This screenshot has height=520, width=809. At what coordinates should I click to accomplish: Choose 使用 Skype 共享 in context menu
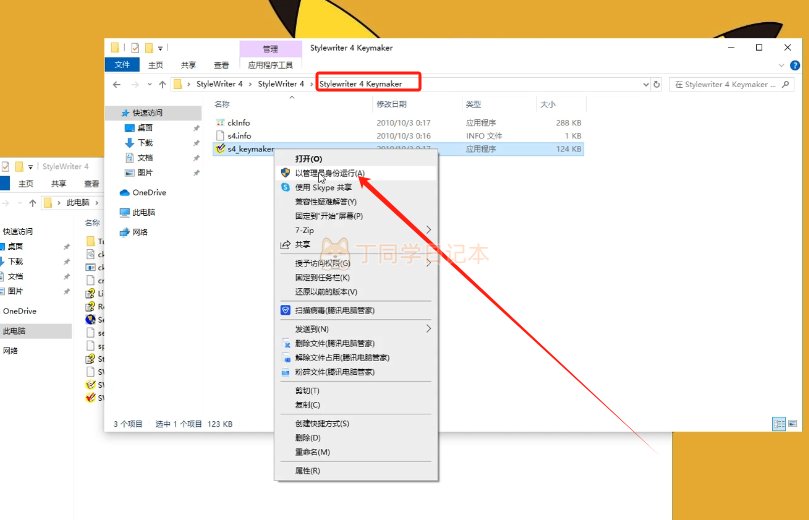[x=356, y=187]
